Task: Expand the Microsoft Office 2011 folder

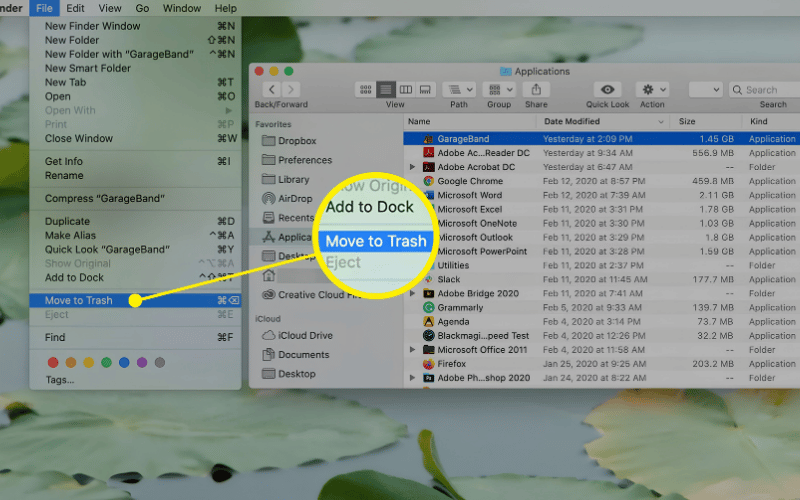Action: click(412, 349)
